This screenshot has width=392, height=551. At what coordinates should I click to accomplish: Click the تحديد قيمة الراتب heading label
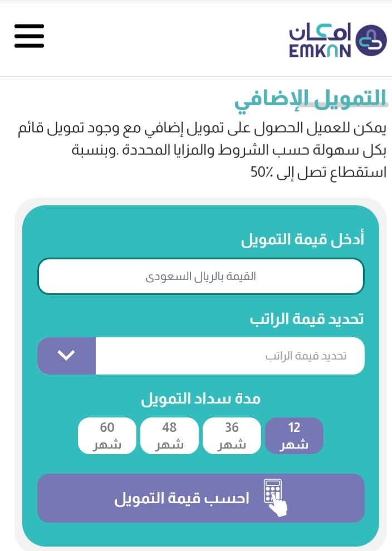[307, 319]
